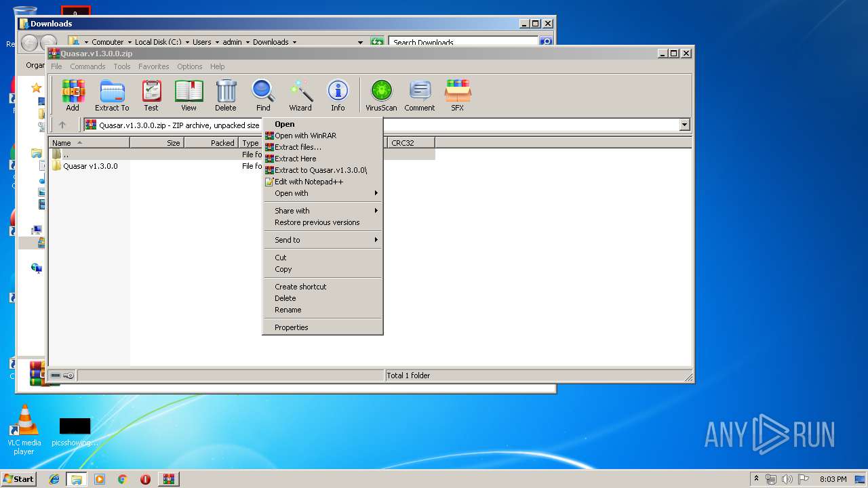This screenshot has height=488, width=868.
Task: Expand the Open with submenu
Action: click(323, 193)
